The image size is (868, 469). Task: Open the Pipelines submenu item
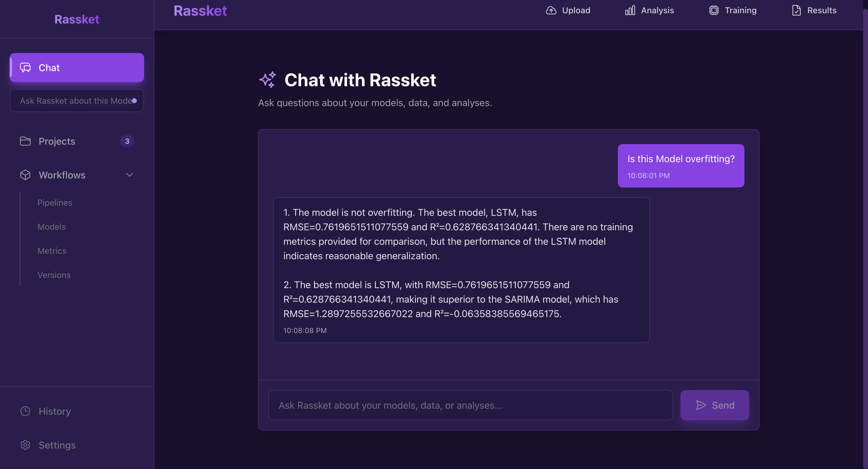(55, 203)
